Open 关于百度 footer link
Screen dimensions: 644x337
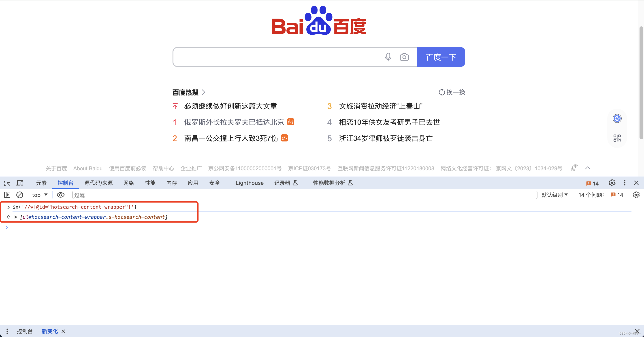56,168
